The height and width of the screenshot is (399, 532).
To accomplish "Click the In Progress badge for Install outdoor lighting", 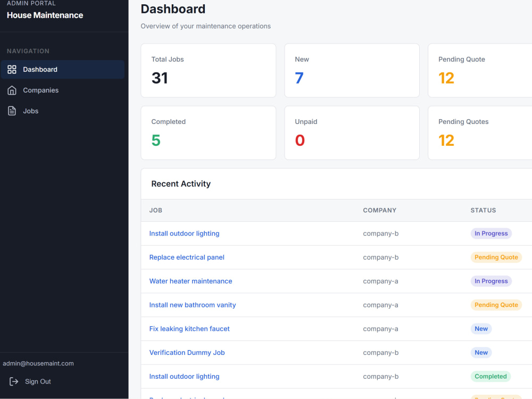I will click(x=491, y=234).
